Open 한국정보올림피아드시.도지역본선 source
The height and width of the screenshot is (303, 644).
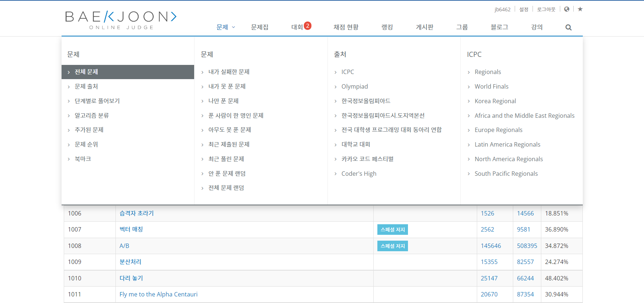click(383, 116)
